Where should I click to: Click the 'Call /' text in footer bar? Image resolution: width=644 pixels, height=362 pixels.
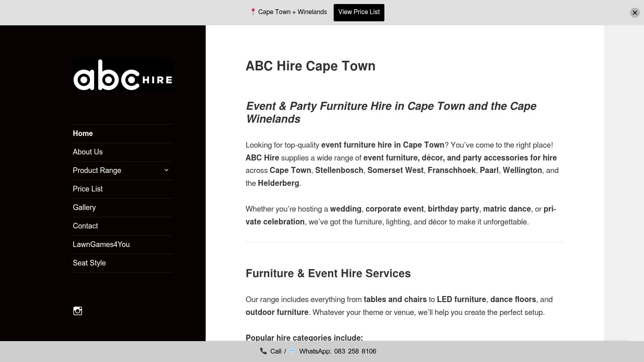(278, 351)
